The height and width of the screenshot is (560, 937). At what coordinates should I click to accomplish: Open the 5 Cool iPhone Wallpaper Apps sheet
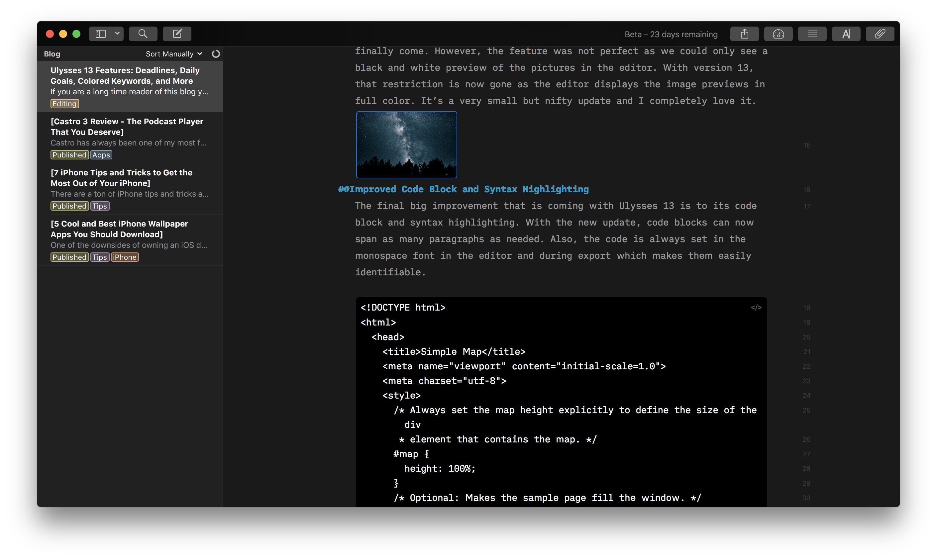130,240
